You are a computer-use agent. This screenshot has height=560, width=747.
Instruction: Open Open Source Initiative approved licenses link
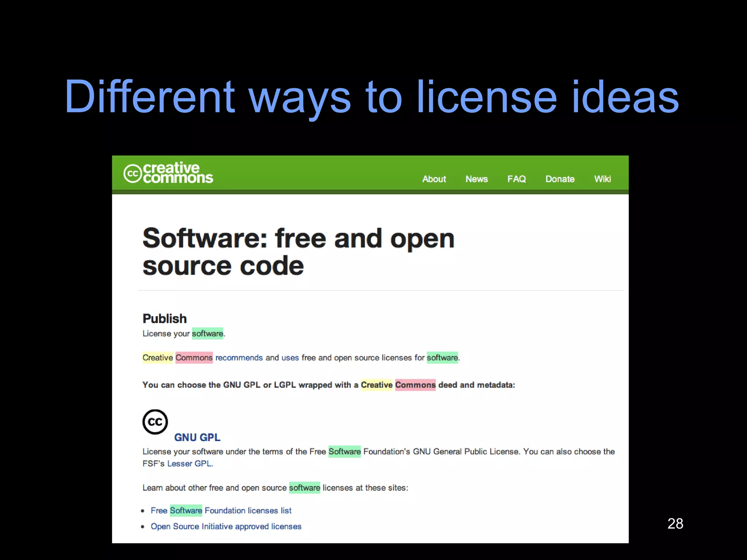pos(226,526)
